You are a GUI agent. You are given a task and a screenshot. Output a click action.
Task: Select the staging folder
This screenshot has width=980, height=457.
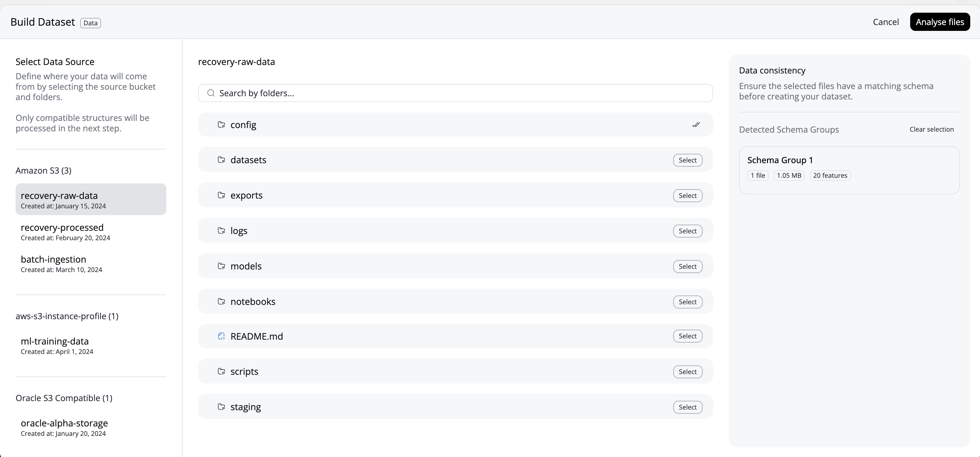687,407
